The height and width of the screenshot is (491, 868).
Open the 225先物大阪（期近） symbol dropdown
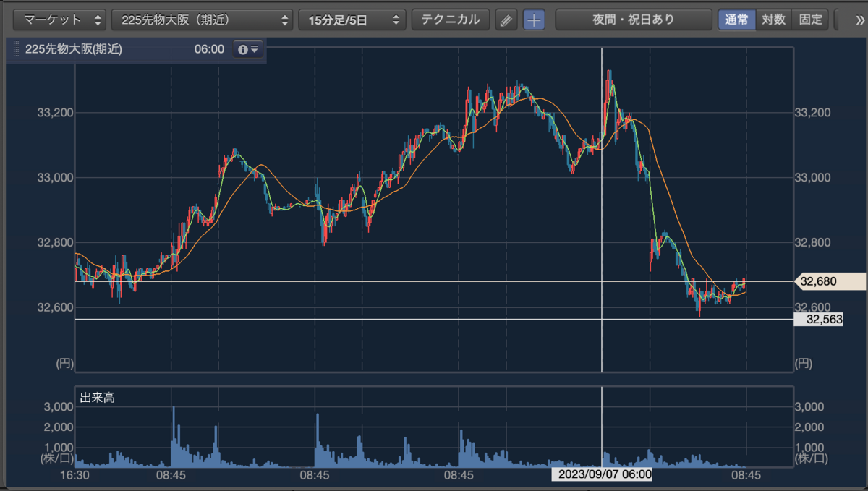tap(202, 20)
